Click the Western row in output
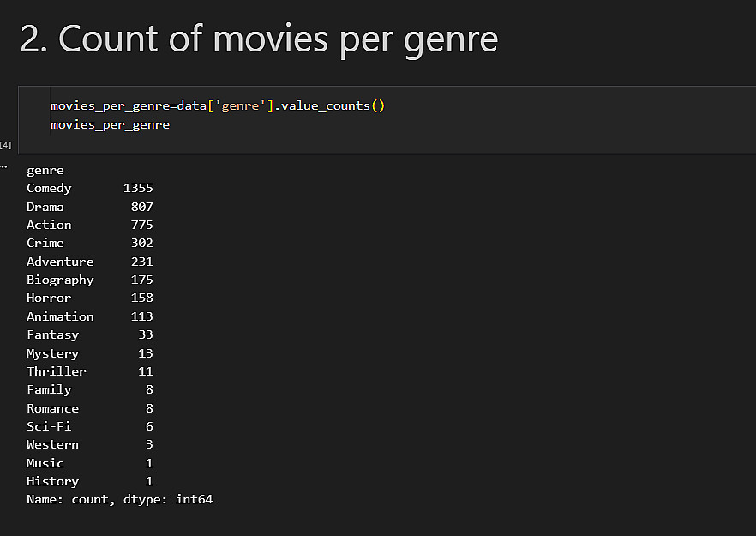The width and height of the screenshot is (756, 536). click(52, 444)
